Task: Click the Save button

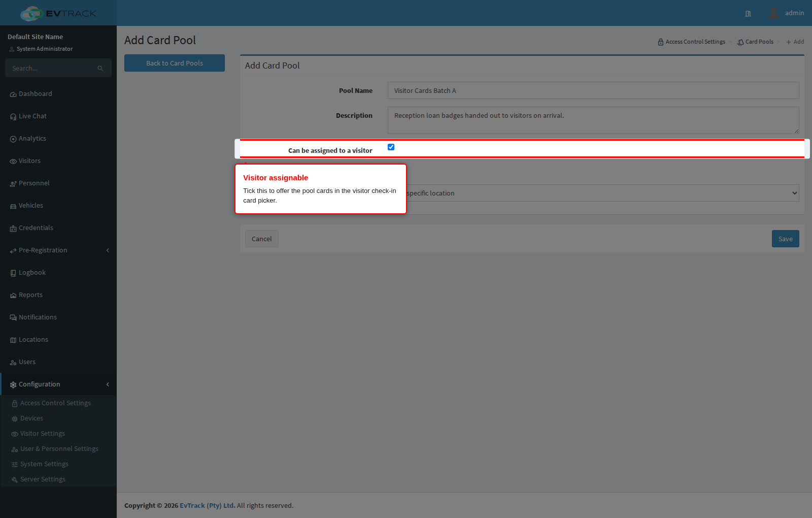Action: (x=786, y=239)
